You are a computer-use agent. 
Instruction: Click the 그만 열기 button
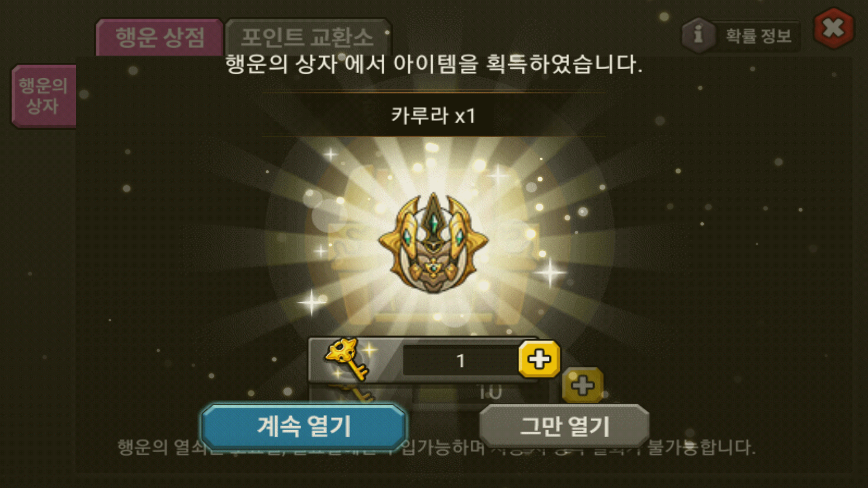click(564, 426)
